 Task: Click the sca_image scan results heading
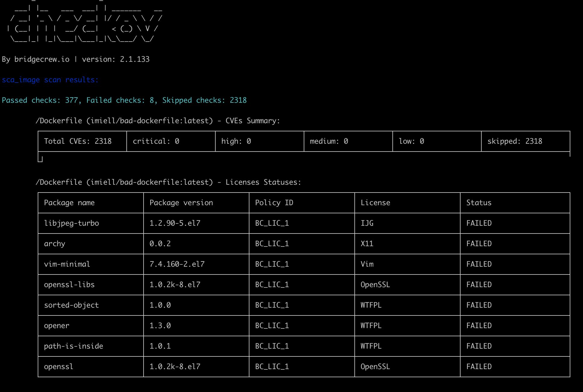pos(50,80)
